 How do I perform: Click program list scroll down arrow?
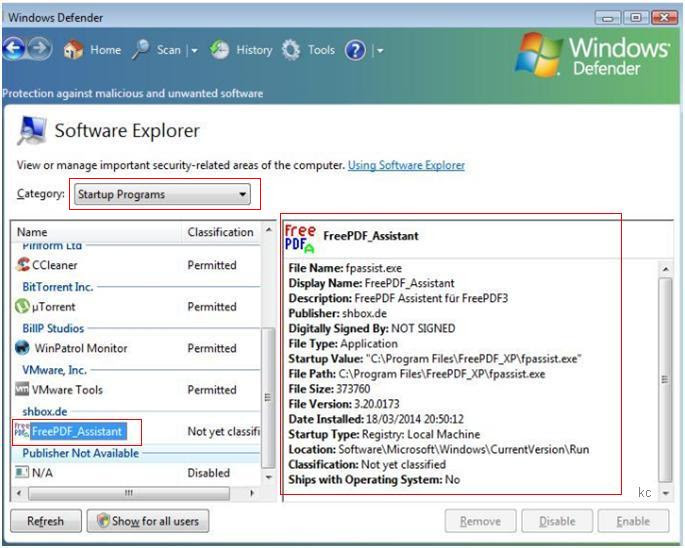pos(269,477)
